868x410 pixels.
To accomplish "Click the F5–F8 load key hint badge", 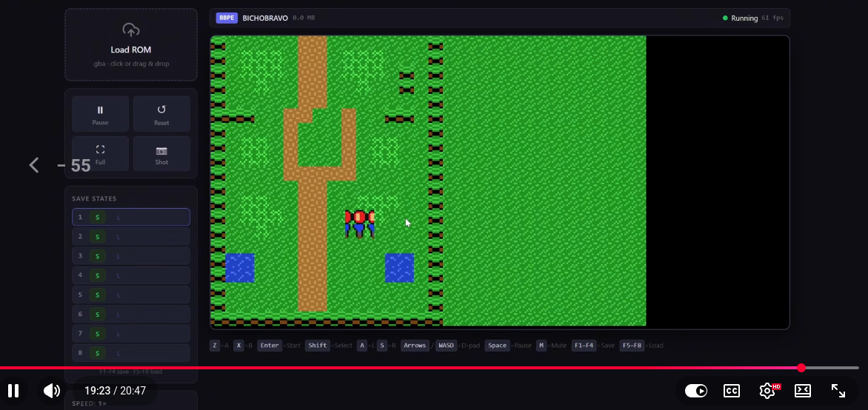I will (x=632, y=346).
